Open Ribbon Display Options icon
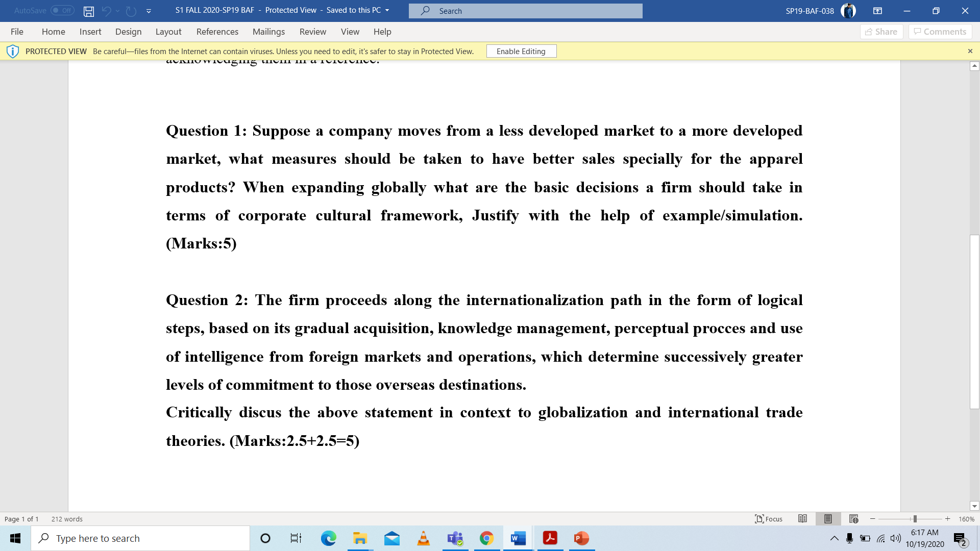Screen dimensions: 980x551 click(x=877, y=11)
